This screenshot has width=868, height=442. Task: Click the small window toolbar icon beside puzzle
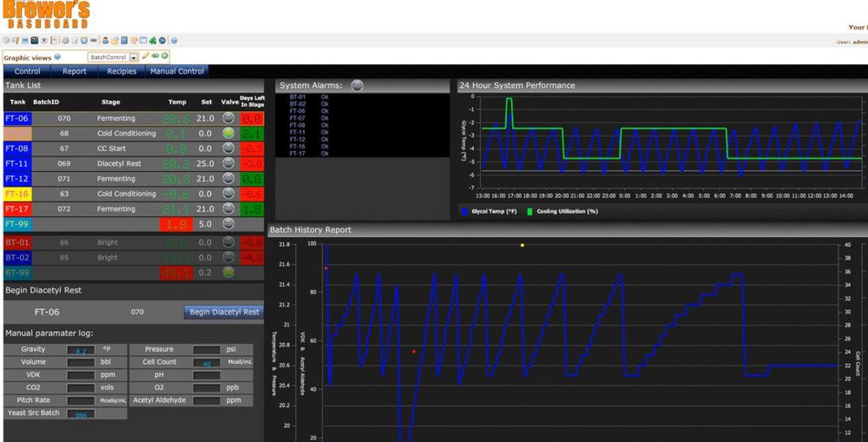point(143,41)
